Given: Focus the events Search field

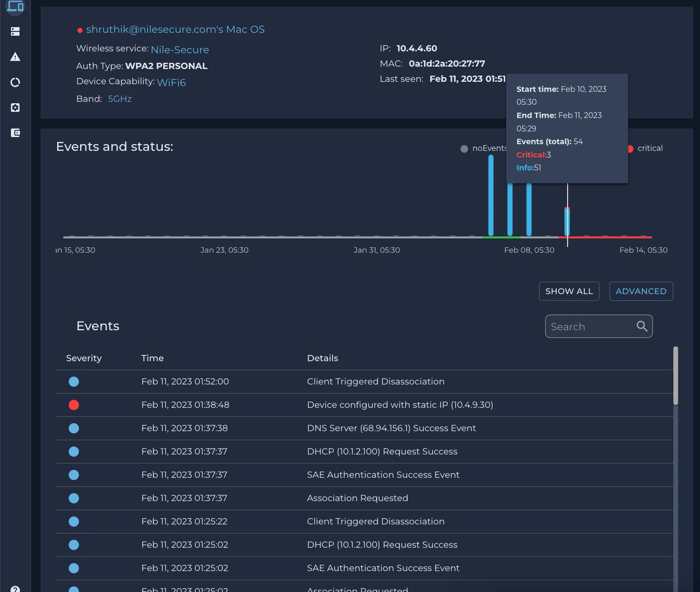Looking at the screenshot, I should point(599,326).
